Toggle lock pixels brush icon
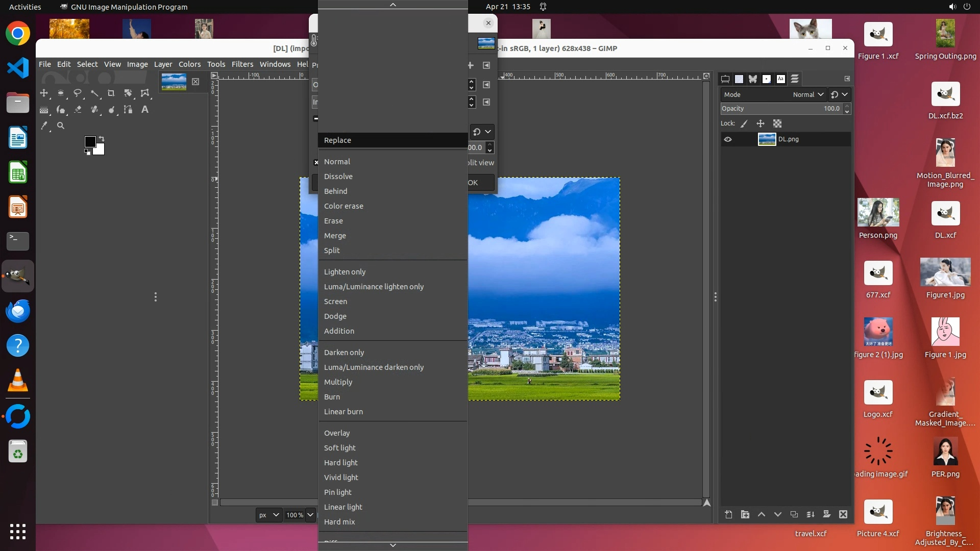980x551 pixels. 744,123
